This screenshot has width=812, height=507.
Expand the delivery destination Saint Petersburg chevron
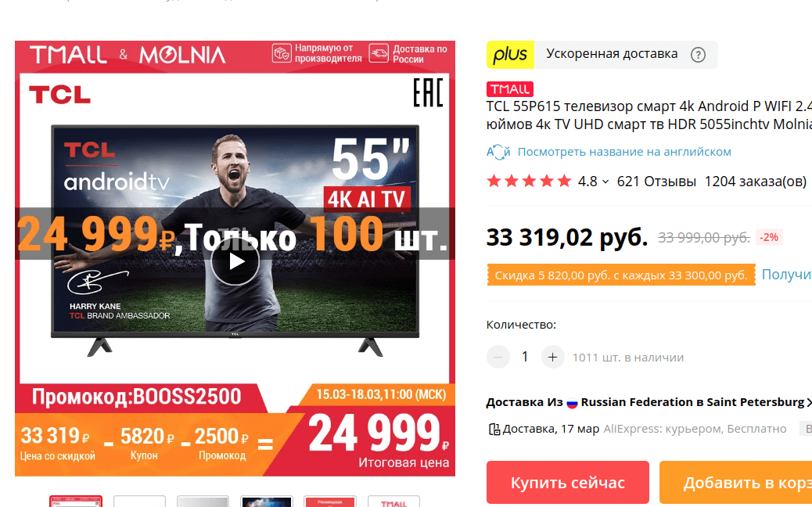pos(808,402)
